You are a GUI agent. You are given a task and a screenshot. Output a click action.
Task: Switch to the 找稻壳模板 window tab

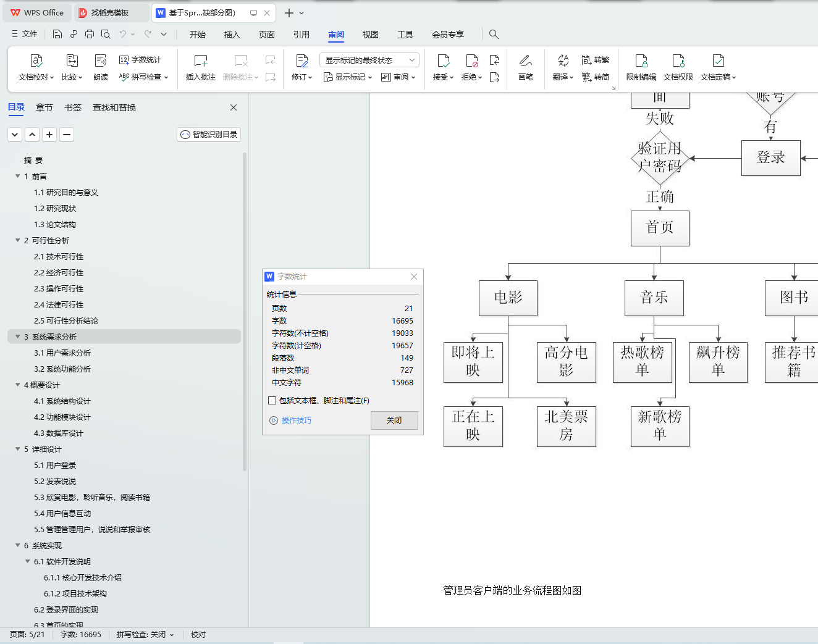click(x=111, y=12)
